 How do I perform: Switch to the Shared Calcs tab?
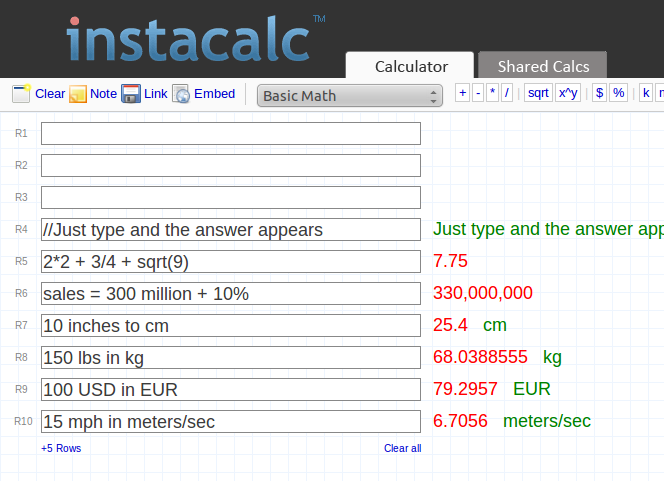(543, 66)
